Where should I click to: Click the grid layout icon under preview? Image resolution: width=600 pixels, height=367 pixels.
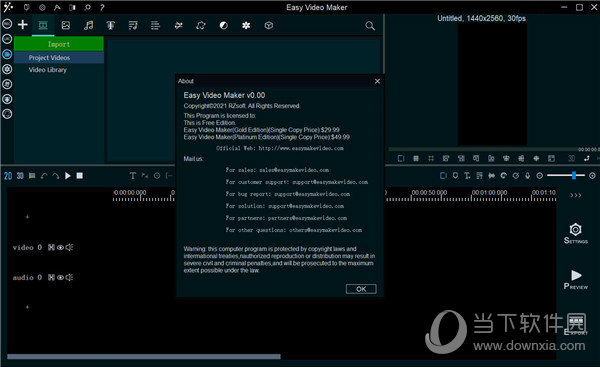tap(416, 158)
